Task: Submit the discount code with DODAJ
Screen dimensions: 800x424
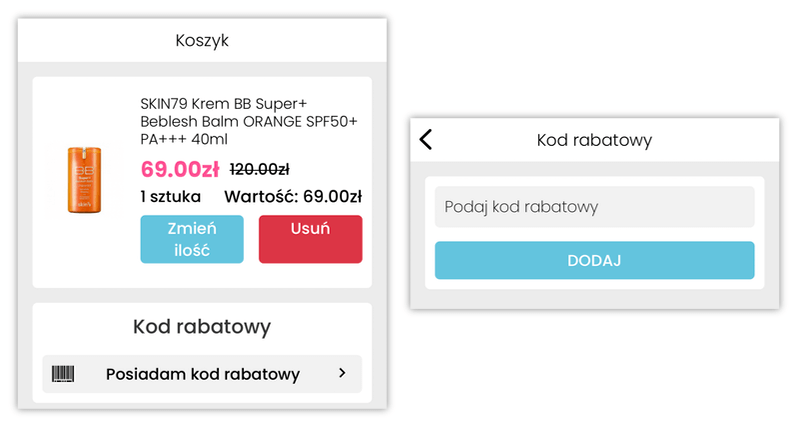Action: [594, 260]
